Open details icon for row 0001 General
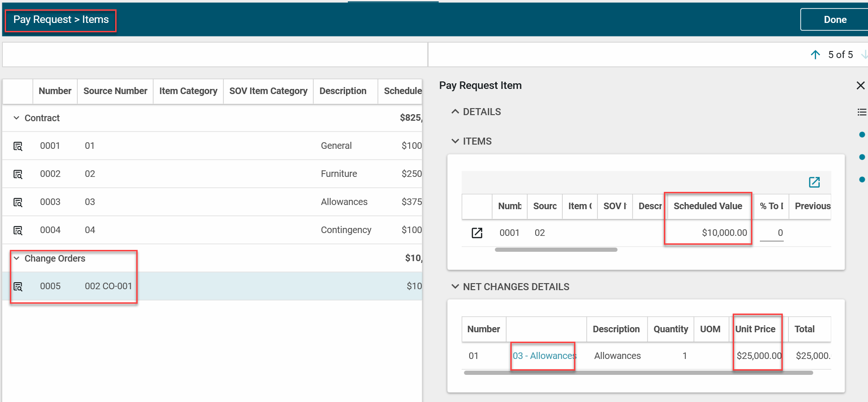The image size is (868, 402). (18, 146)
